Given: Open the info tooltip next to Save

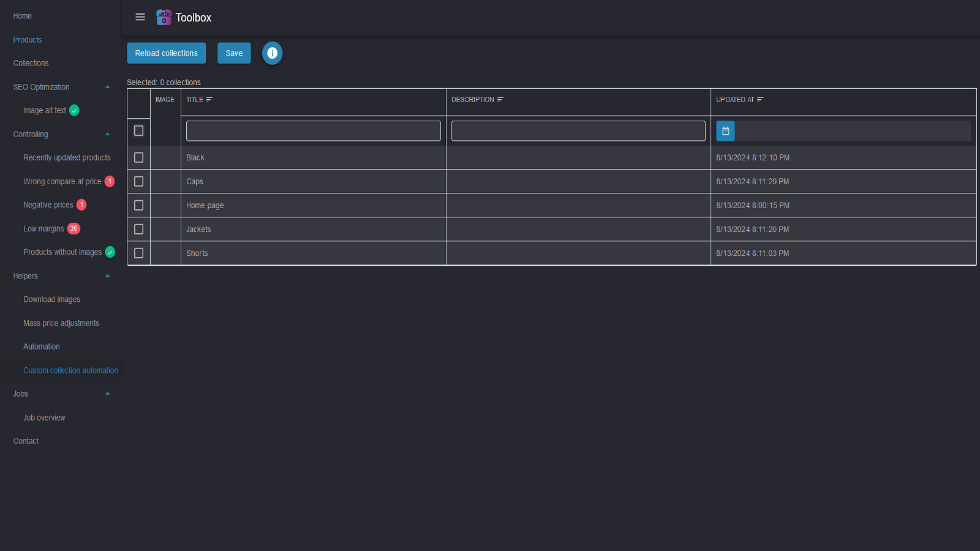Looking at the screenshot, I should click(272, 53).
